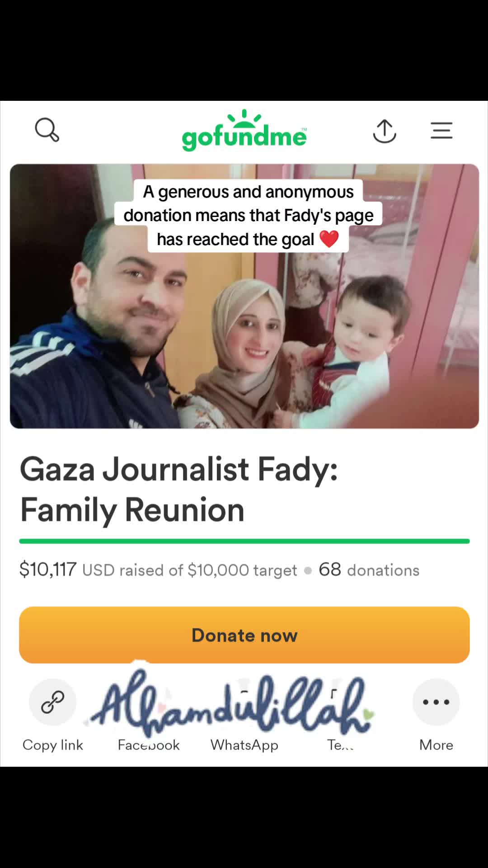Screen dimensions: 488x868
Task: Tap the red heart emoji caption
Action: coord(329,239)
